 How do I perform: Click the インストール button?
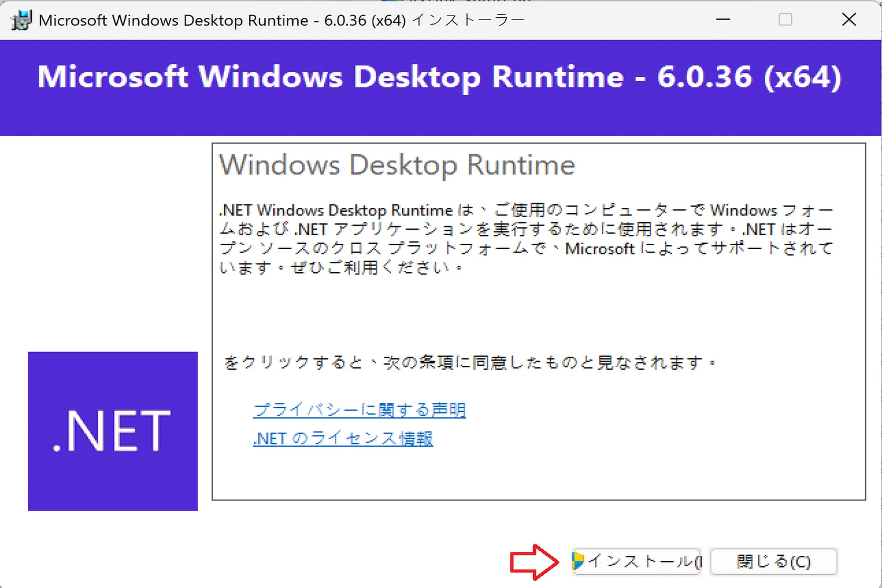pyautogui.click(x=637, y=562)
